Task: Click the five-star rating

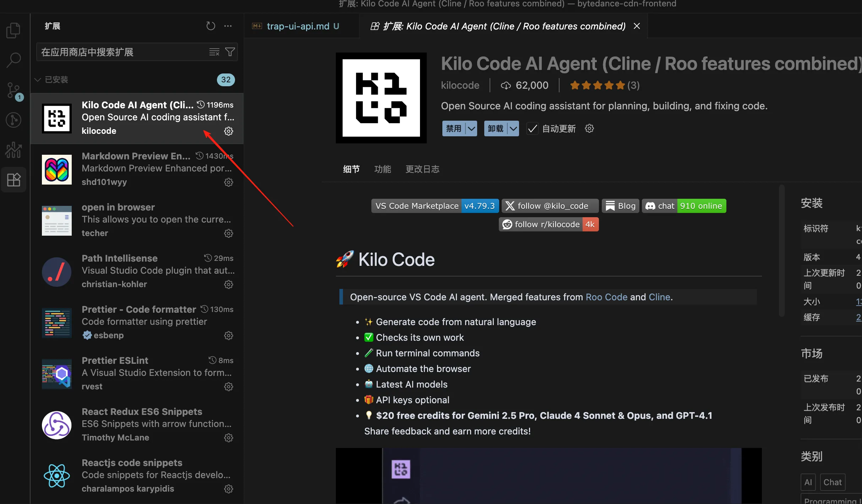Action: [598, 85]
